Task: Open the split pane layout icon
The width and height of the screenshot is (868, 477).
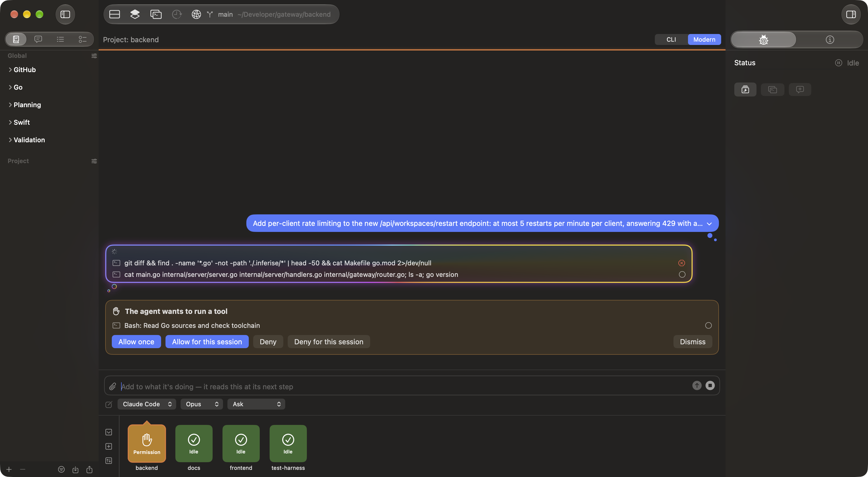Action: click(115, 15)
